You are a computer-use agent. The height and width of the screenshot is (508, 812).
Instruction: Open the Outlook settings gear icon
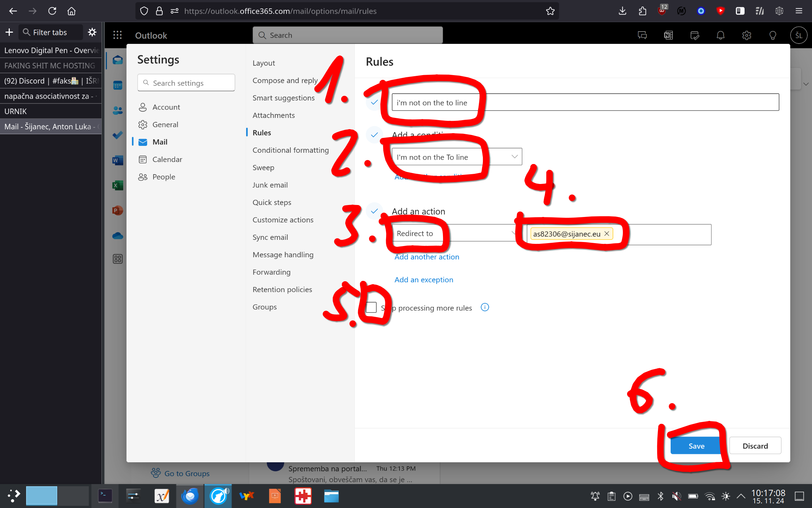click(746, 35)
